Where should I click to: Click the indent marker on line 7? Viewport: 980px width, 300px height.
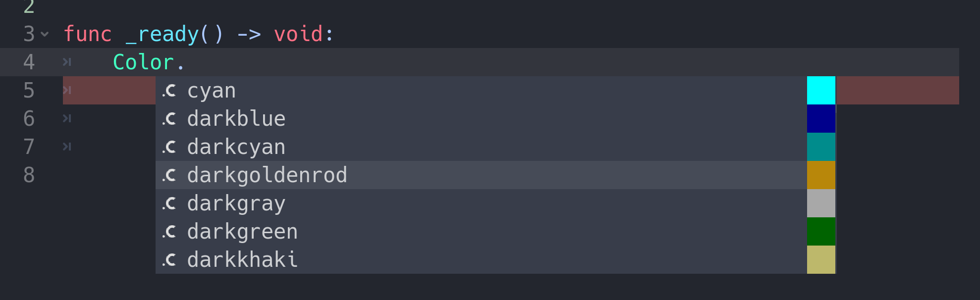[67, 147]
